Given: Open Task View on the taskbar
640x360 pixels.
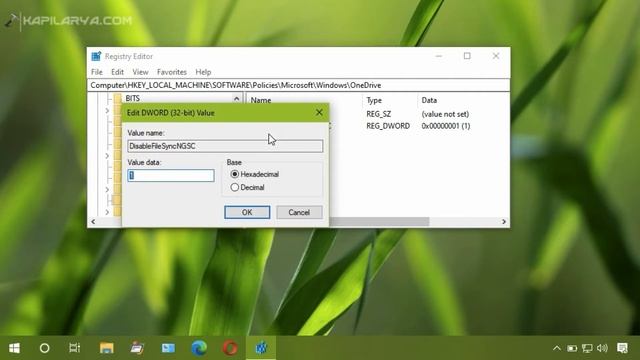Looking at the screenshot, I should point(75,348).
